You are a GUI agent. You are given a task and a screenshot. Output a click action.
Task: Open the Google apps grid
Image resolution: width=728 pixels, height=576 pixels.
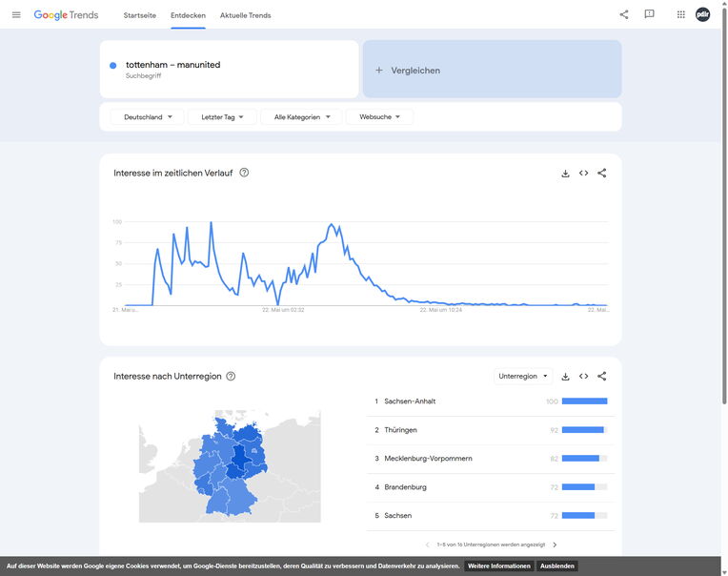[680, 15]
